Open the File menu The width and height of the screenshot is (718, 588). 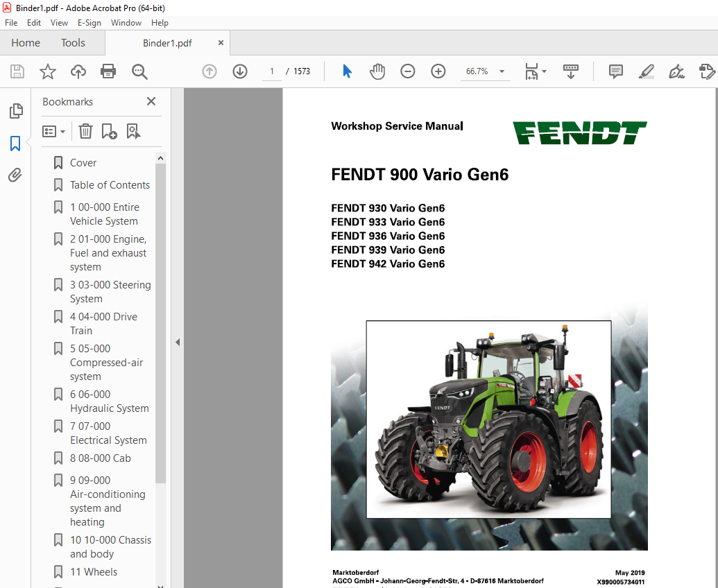(11, 23)
